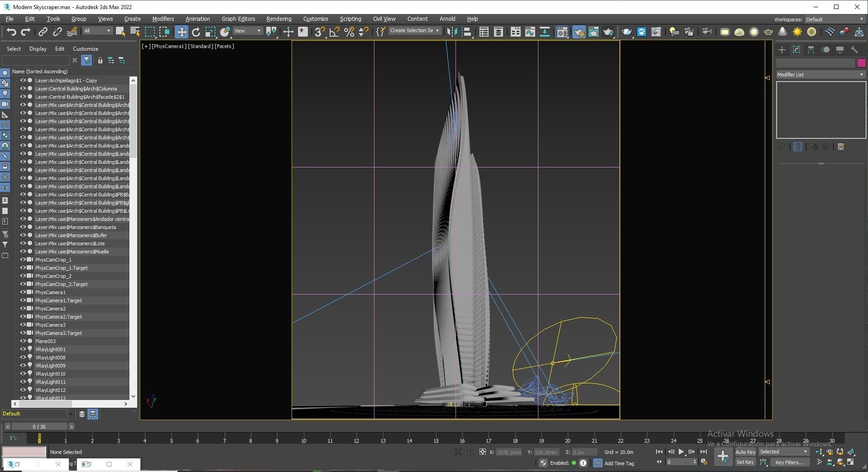Open the 'View' reference coordinate system dropdown
The height and width of the screenshot is (472, 868).
(x=247, y=31)
